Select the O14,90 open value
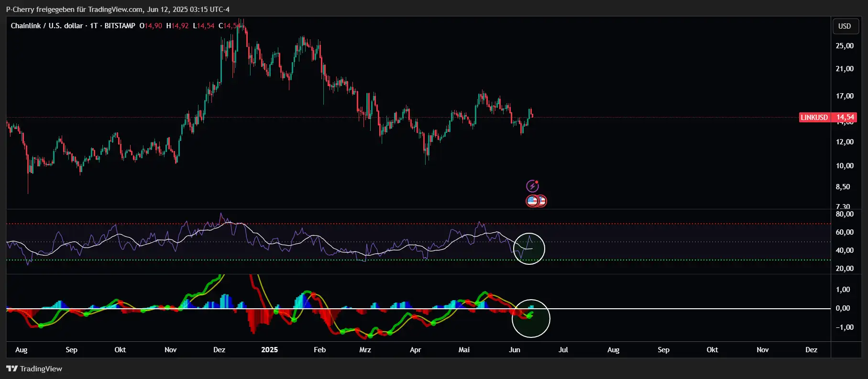The width and height of the screenshot is (868, 379). 151,26
